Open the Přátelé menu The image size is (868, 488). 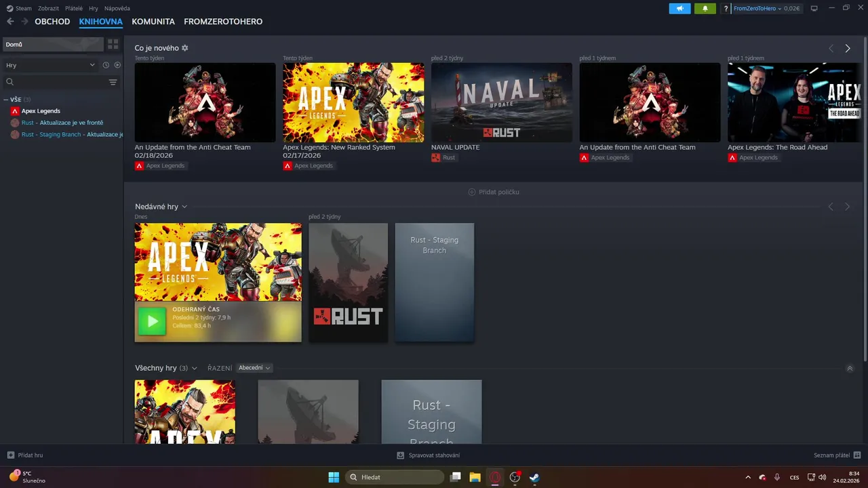74,9
